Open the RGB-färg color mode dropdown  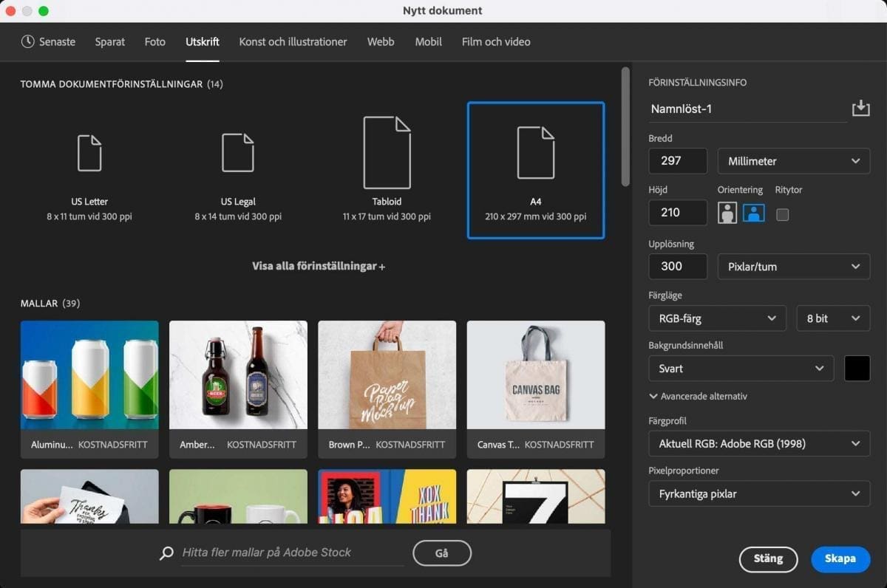pos(718,318)
